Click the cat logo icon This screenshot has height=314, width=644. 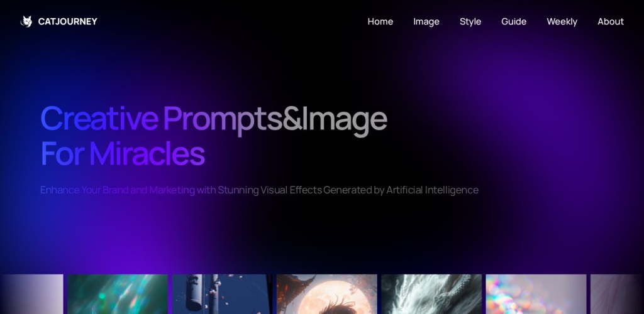[26, 21]
